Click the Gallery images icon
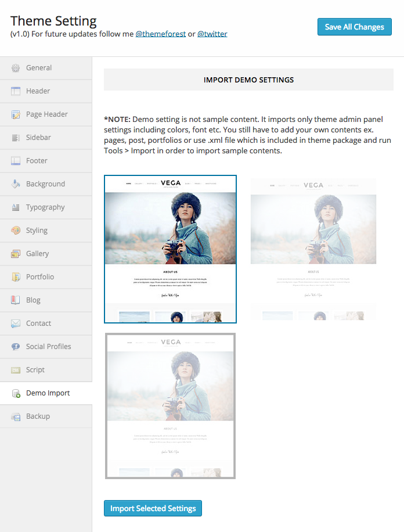This screenshot has height=532, width=404. coord(16,254)
